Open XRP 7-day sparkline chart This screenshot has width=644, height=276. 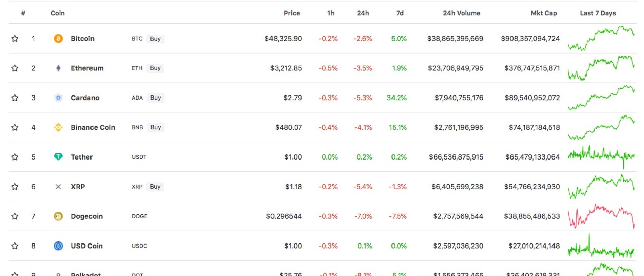click(x=601, y=187)
